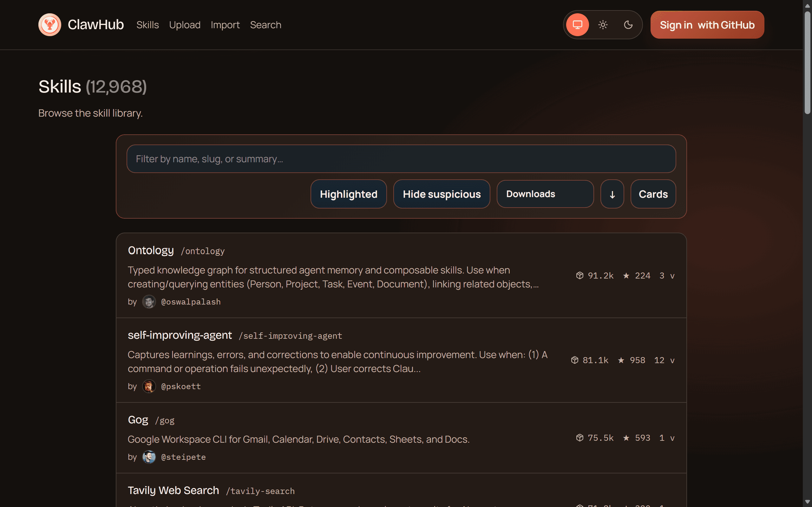Open the Skills nav item
812x507 pixels.
click(x=147, y=25)
